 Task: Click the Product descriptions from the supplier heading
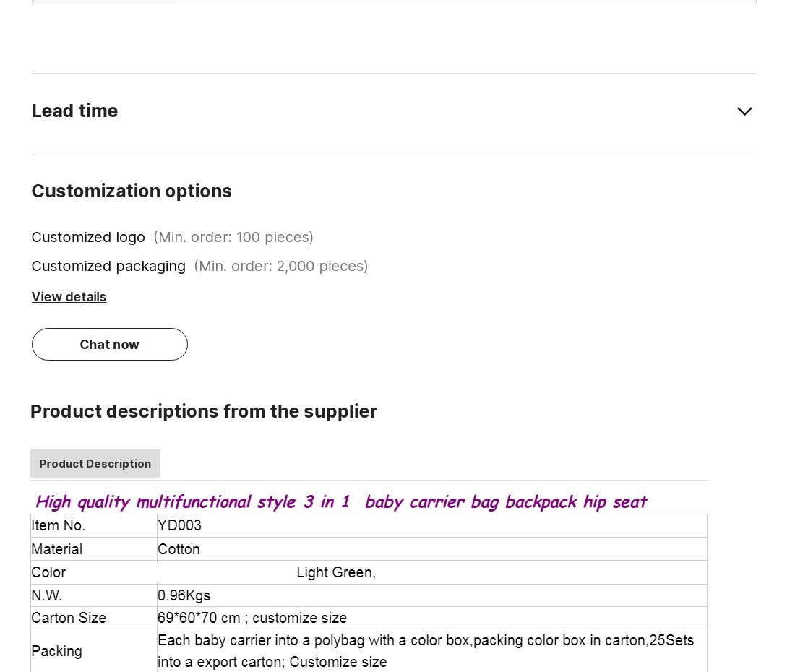click(x=204, y=412)
